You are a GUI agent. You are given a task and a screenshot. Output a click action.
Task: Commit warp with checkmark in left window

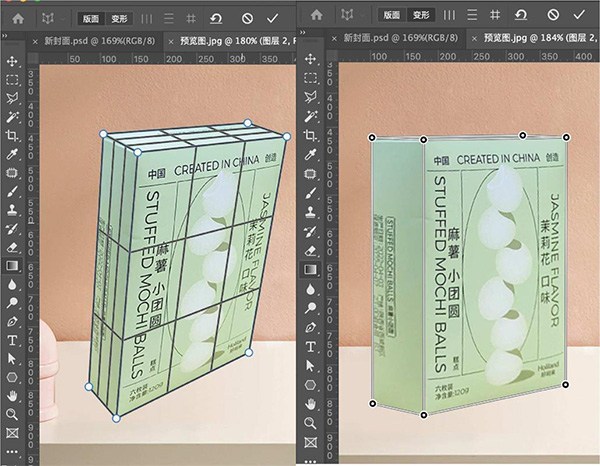(272, 18)
